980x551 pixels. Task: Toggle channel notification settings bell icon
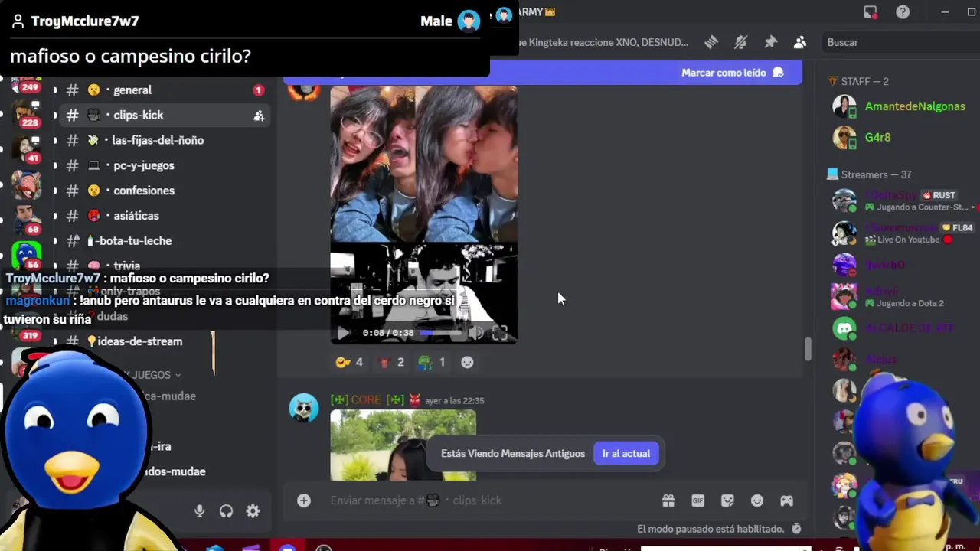point(740,43)
